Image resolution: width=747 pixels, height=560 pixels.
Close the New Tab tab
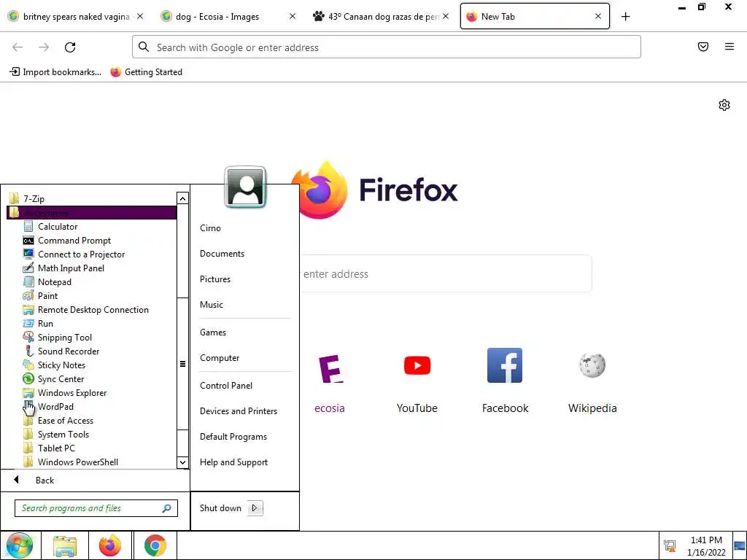pos(598,16)
